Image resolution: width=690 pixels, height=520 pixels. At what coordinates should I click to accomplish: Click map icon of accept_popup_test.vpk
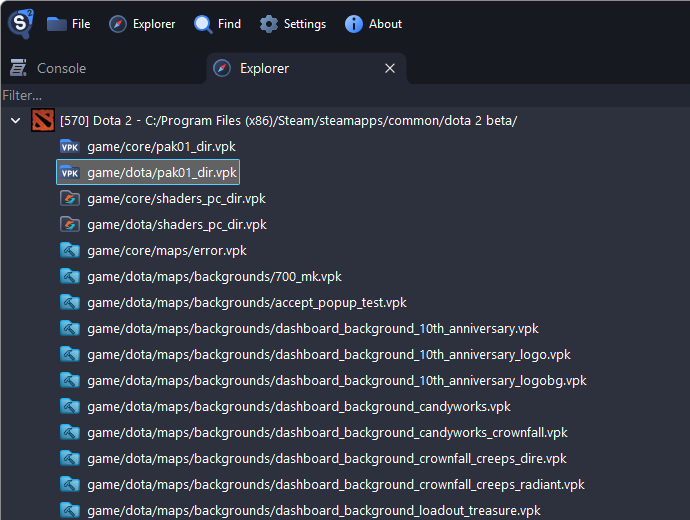pyautogui.click(x=70, y=302)
